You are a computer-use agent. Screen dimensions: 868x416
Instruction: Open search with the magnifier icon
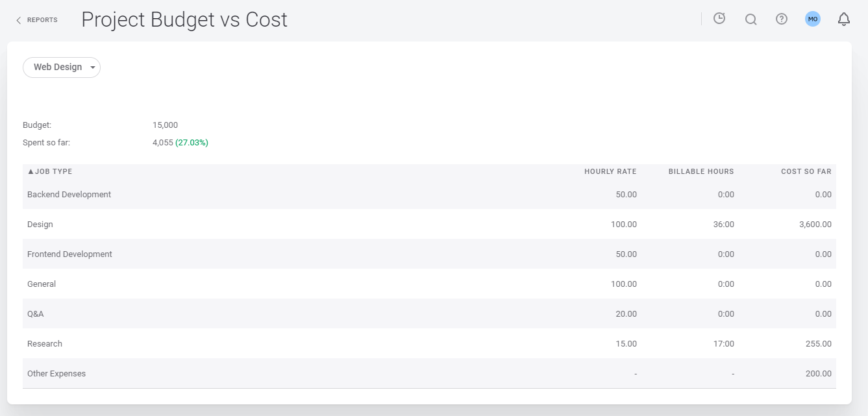(751, 19)
